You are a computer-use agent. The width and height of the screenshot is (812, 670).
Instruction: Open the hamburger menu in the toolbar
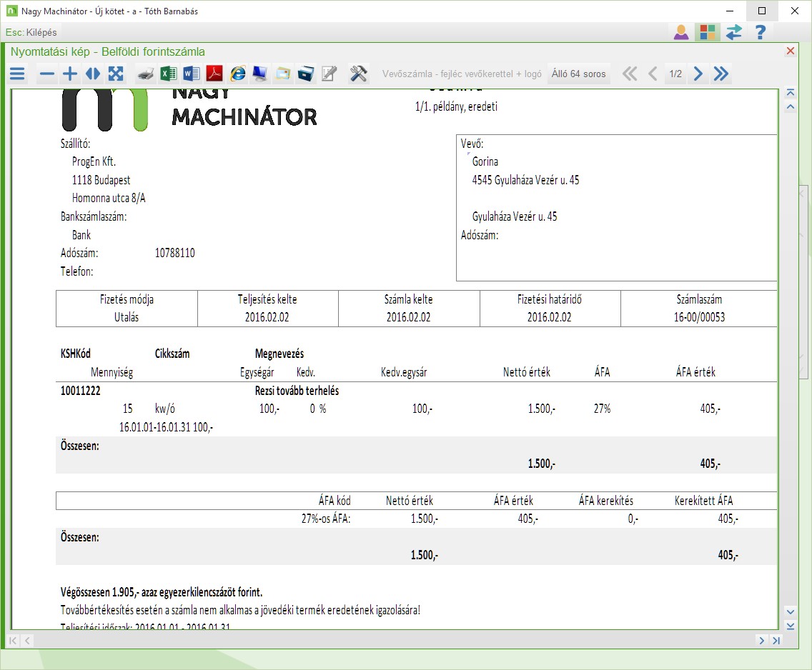17,74
